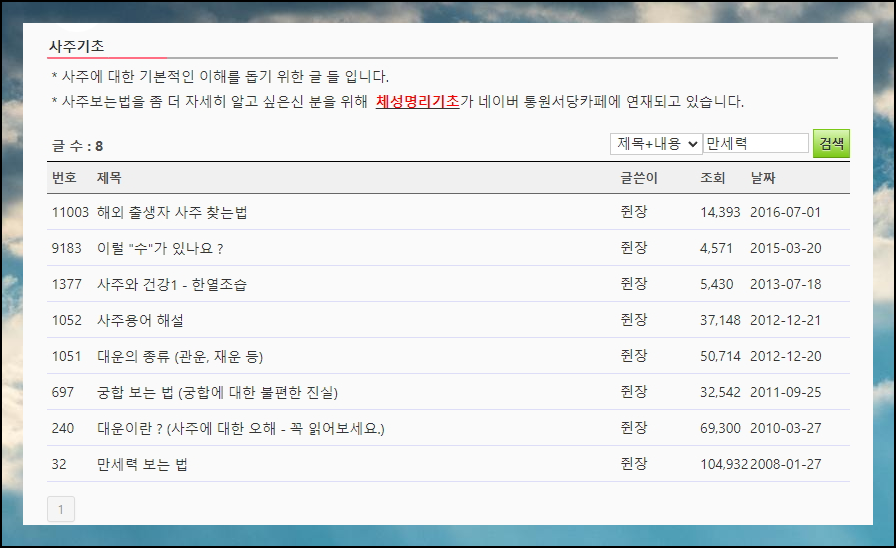Open post 해외 출생자 사주 찾는법
Screen dimensions: 896x548
click(172, 213)
